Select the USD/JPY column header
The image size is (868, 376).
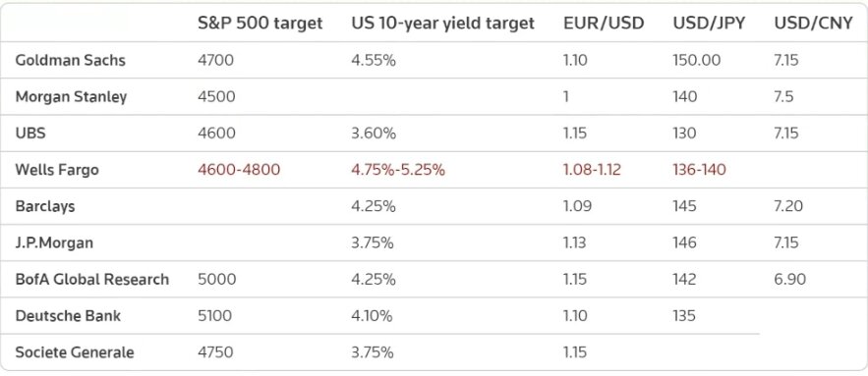pyautogui.click(x=709, y=24)
